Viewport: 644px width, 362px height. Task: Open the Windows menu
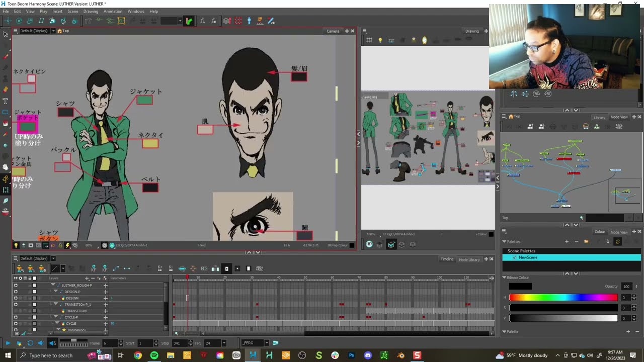tap(136, 11)
